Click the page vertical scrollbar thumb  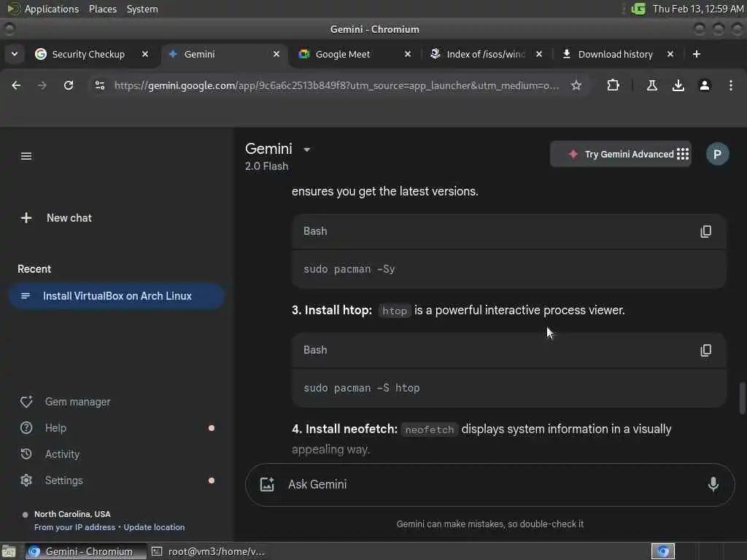(742, 398)
